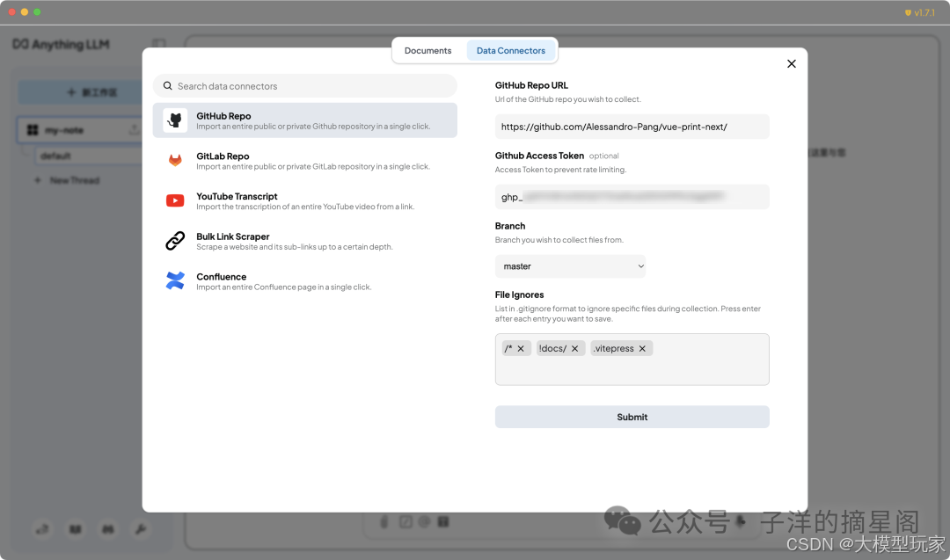Click the Bulk Link Scraper chain icon
The height and width of the screenshot is (560, 950).
coord(175,240)
